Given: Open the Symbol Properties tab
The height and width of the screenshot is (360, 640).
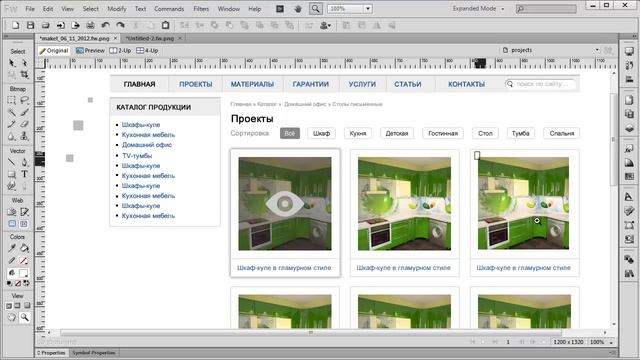Looking at the screenshot, I should pyautogui.click(x=93, y=353).
